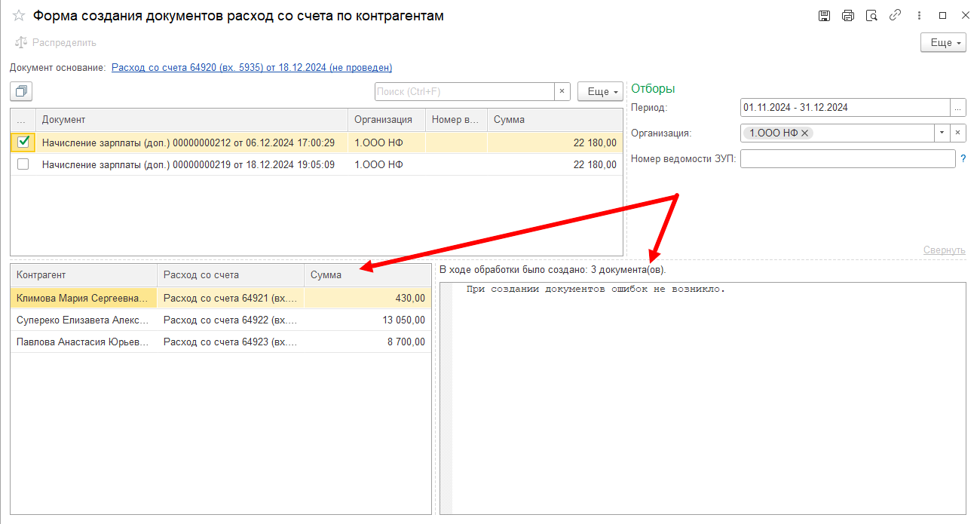The height and width of the screenshot is (524, 980).
Task: Open the top-right Еще dropdown
Action: 943,43
